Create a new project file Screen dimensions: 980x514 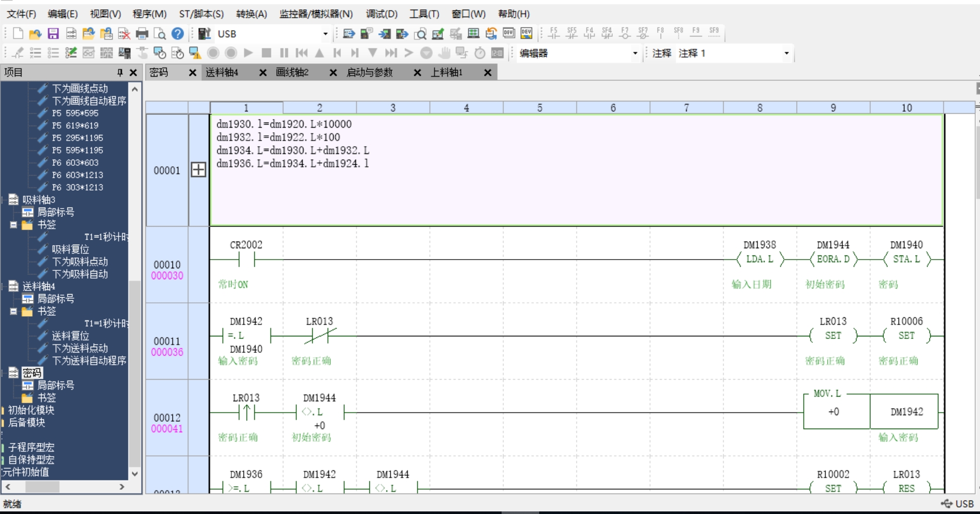coord(18,34)
